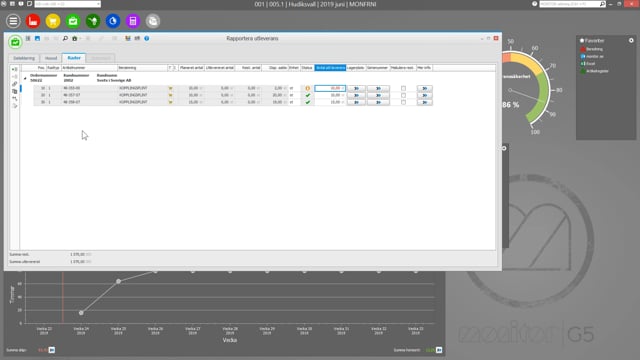Open Lagerplats button for row 10
The width and height of the screenshot is (640, 360).
356,88
